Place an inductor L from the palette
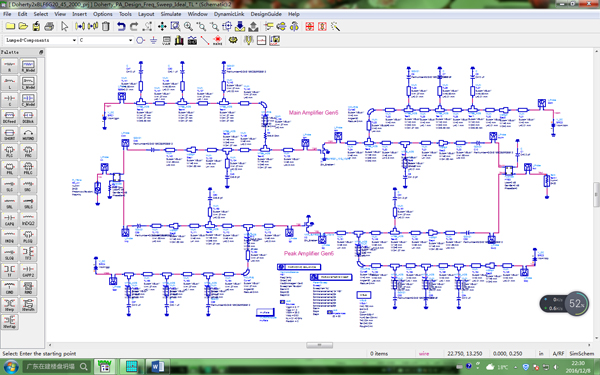Image resolution: width=600 pixels, height=375 pixels. pyautogui.click(x=10, y=83)
